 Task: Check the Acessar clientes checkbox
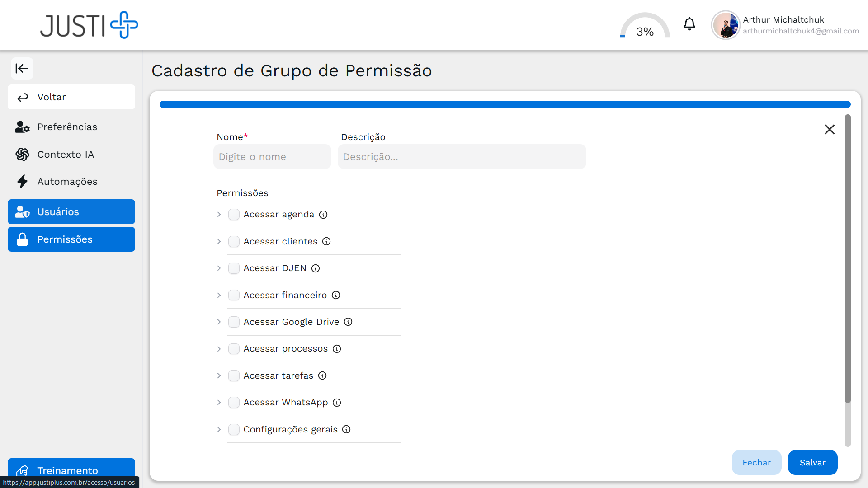234,241
